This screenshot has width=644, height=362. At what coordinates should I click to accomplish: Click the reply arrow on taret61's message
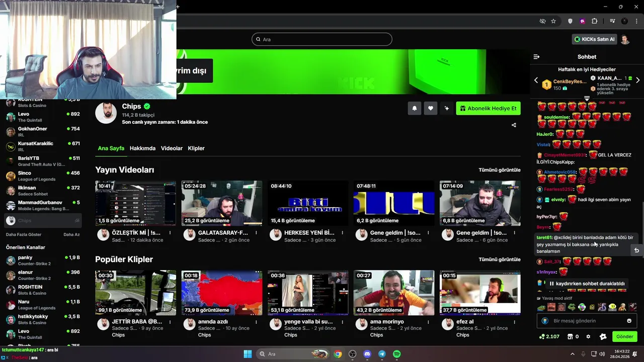pyautogui.click(x=636, y=250)
